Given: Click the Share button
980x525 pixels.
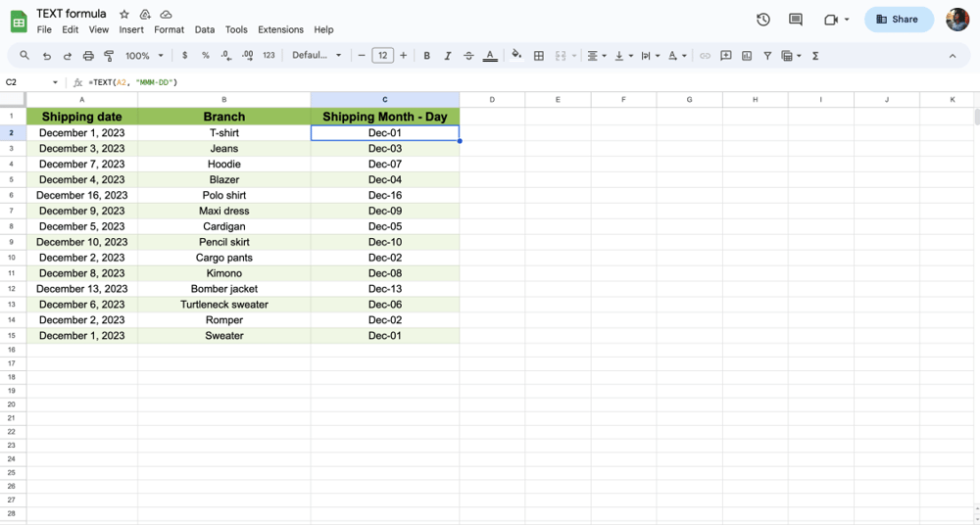Looking at the screenshot, I should pos(899,20).
